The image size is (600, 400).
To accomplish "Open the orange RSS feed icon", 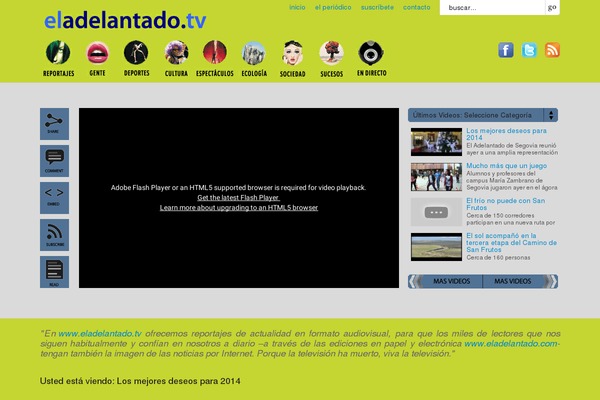I will point(552,50).
